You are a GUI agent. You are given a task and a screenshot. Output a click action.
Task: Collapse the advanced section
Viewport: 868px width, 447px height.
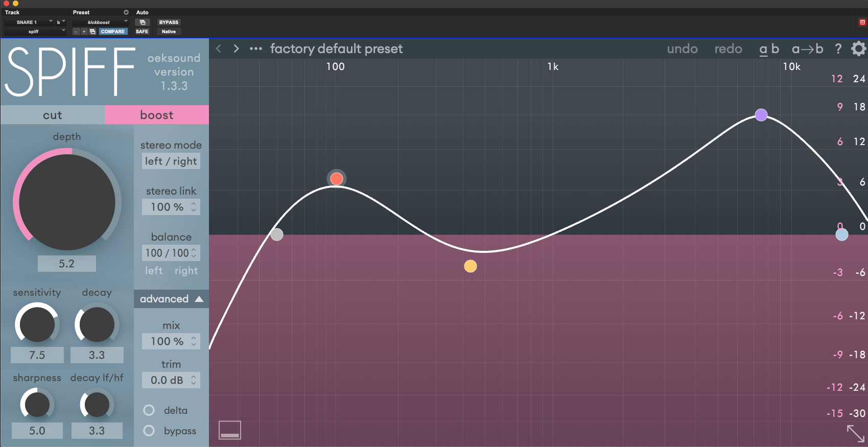171,299
